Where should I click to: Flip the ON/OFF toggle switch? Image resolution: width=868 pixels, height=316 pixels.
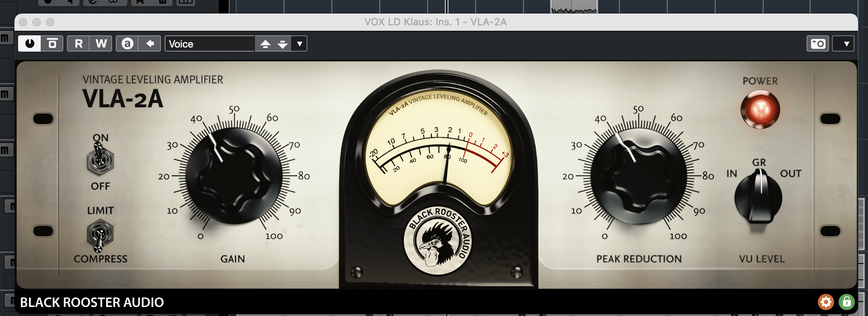tap(100, 159)
